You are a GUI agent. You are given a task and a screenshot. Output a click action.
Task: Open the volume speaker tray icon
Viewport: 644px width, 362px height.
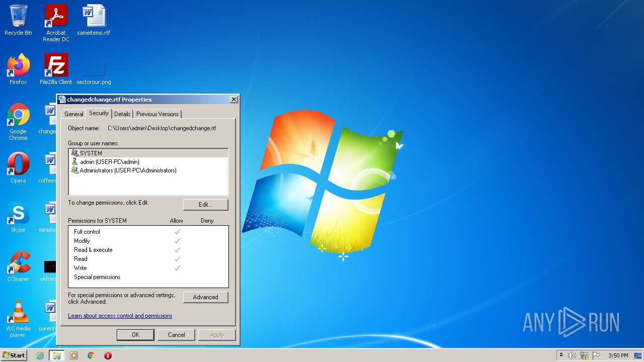click(572, 355)
